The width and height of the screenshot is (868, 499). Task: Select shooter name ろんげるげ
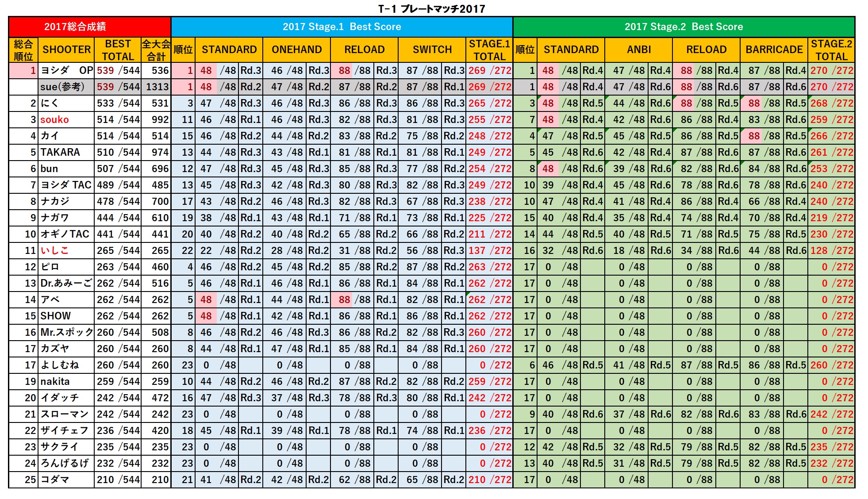(65, 463)
